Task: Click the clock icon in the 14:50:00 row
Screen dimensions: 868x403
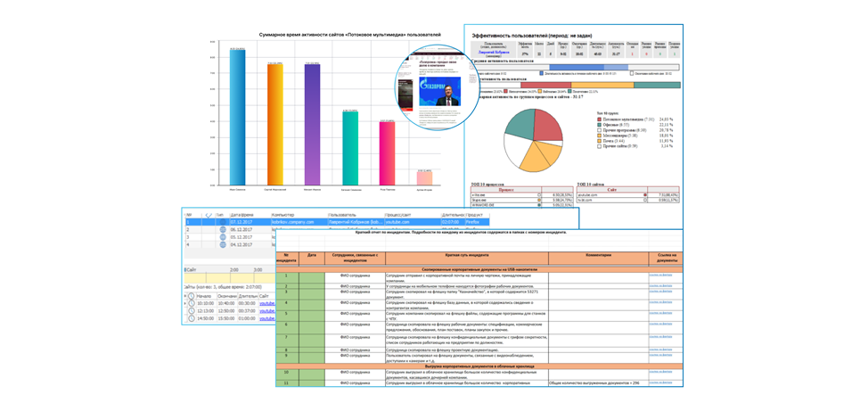Action: pos(192,317)
